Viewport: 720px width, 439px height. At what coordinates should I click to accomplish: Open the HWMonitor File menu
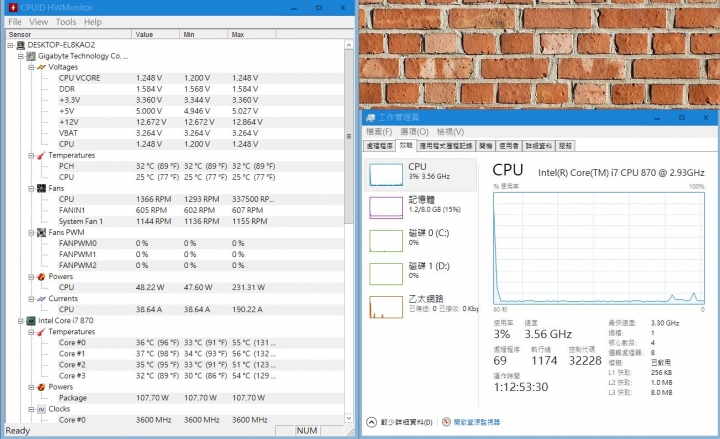click(15, 22)
